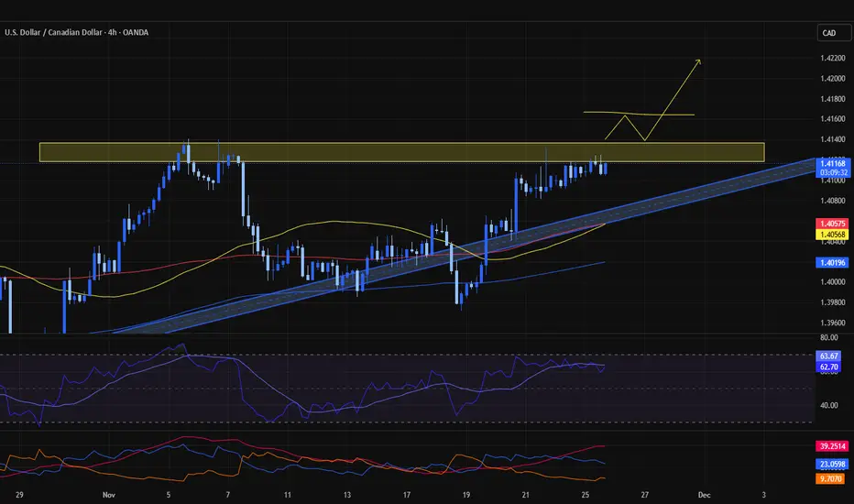Open the CAD currency selector button

(x=833, y=33)
